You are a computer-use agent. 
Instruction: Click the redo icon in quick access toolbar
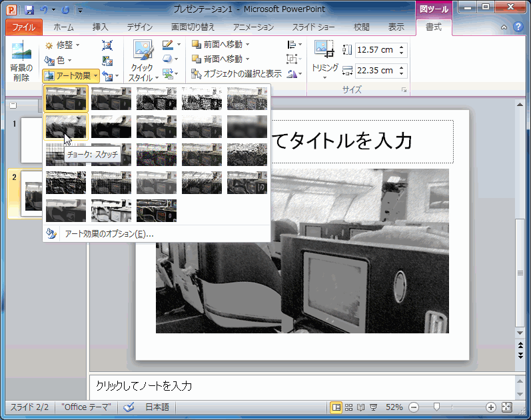65,10
